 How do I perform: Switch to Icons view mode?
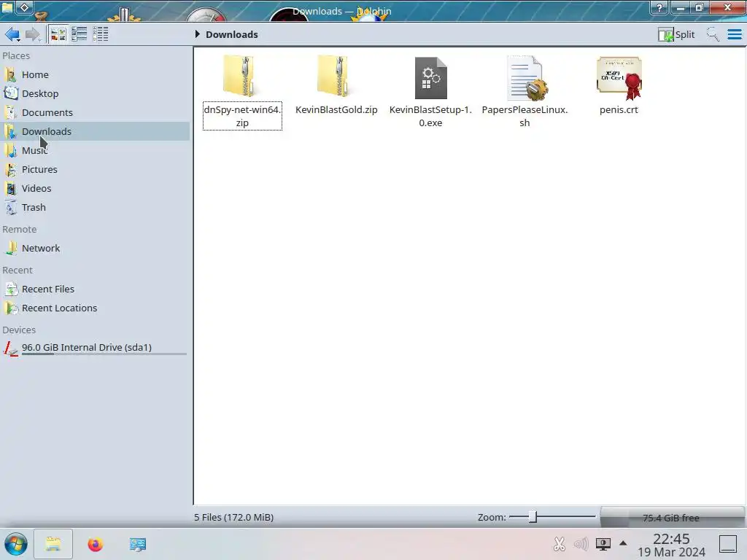[58, 34]
